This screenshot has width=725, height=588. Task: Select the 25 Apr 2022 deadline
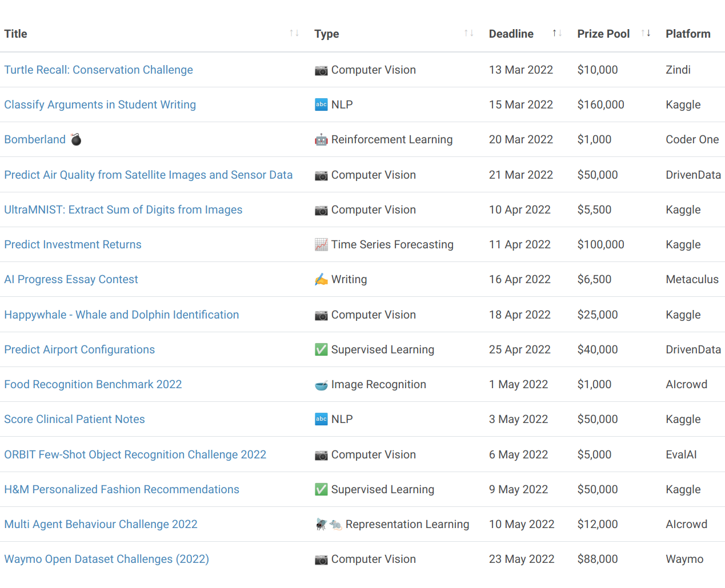point(520,349)
